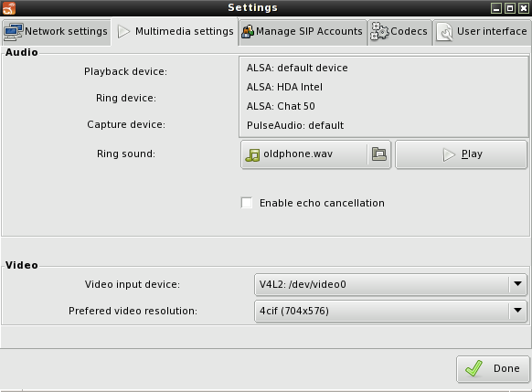Minimize the Settings window
This screenshot has width=532, height=392.
click(496, 8)
